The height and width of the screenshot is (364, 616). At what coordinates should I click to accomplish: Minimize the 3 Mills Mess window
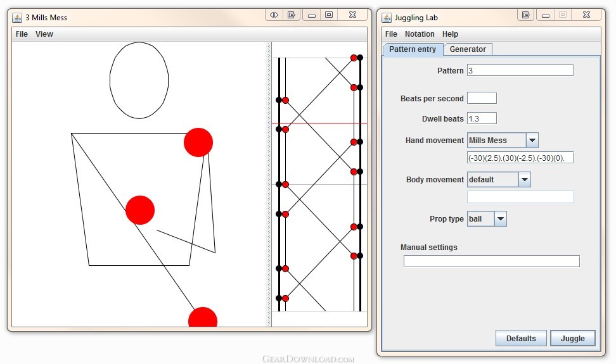click(x=312, y=15)
